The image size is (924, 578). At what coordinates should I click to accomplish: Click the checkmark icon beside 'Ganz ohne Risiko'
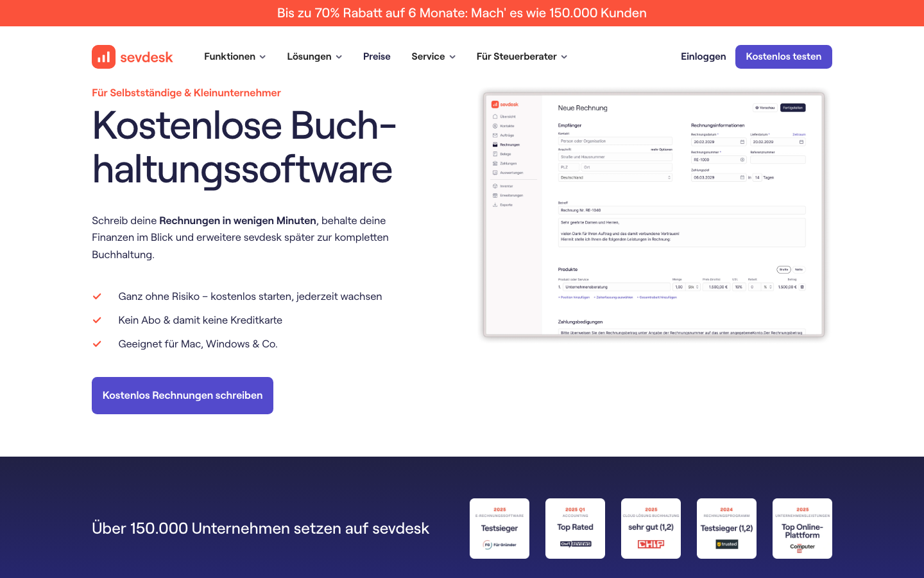[x=97, y=296]
